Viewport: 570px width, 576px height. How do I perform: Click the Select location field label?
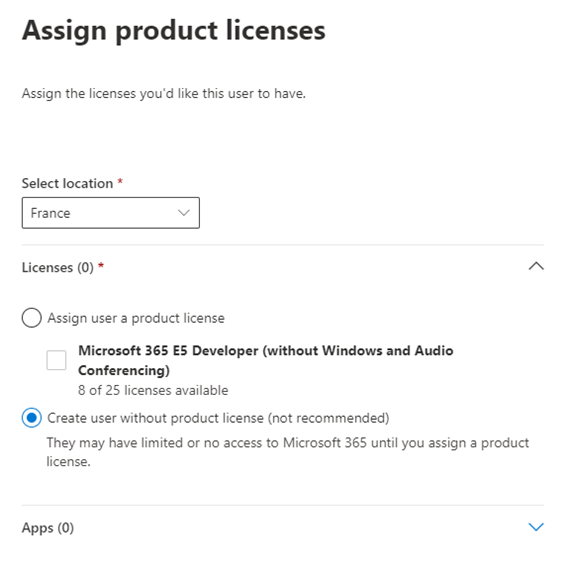point(67,183)
